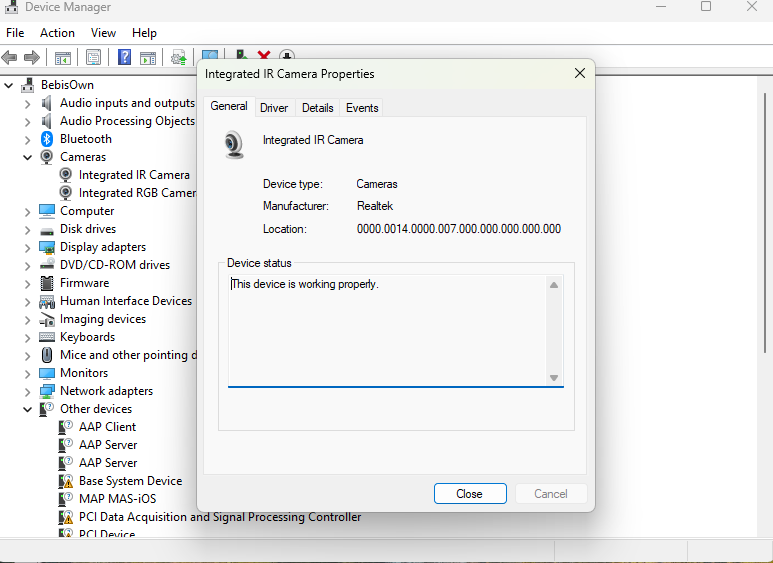The height and width of the screenshot is (563, 773).
Task: Collapse the Cameras category
Action: coord(27,157)
